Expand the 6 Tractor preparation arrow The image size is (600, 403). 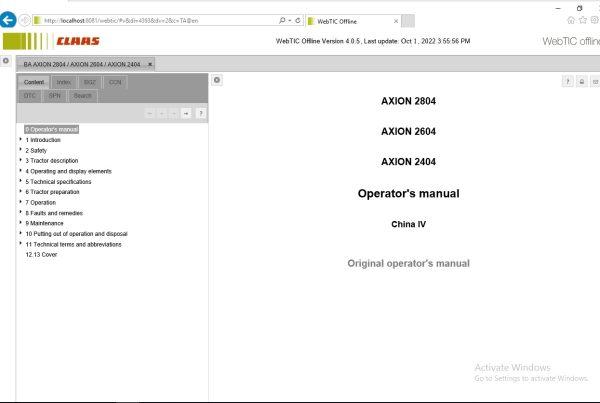click(21, 191)
